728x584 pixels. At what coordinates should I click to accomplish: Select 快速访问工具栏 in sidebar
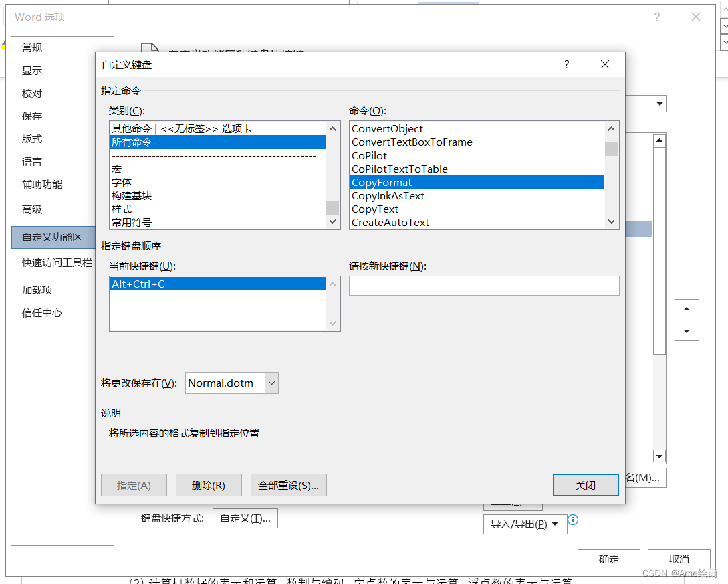(x=57, y=262)
